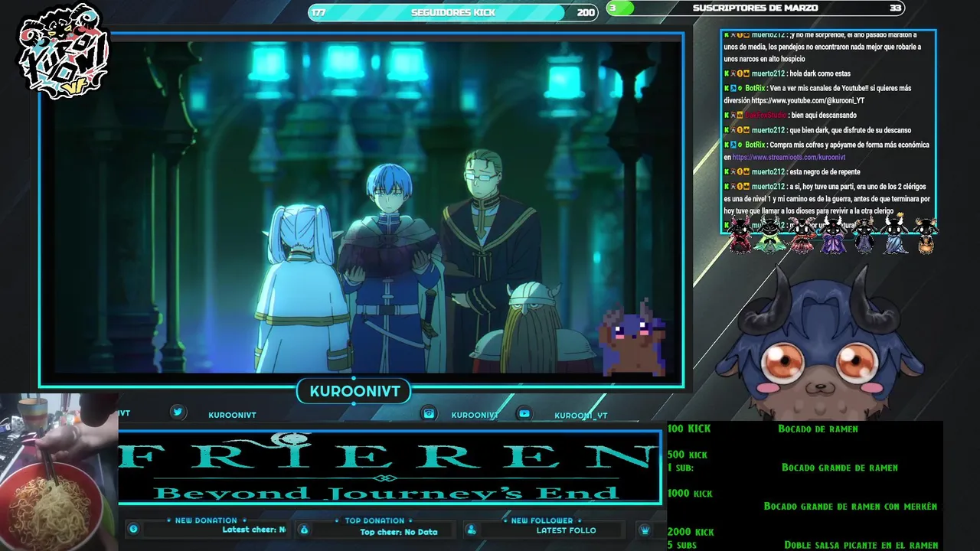The height and width of the screenshot is (551, 980).
Task: Click the New Follower person icon
Action: [472, 530]
